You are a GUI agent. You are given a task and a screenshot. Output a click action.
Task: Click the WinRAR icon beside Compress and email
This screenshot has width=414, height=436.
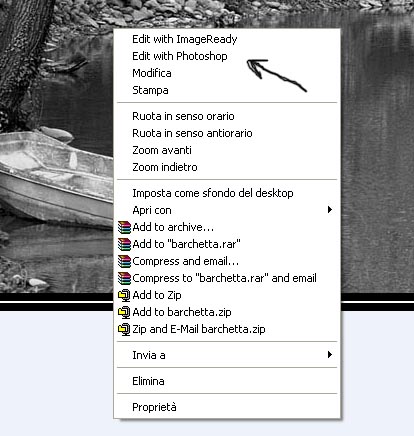(124, 261)
